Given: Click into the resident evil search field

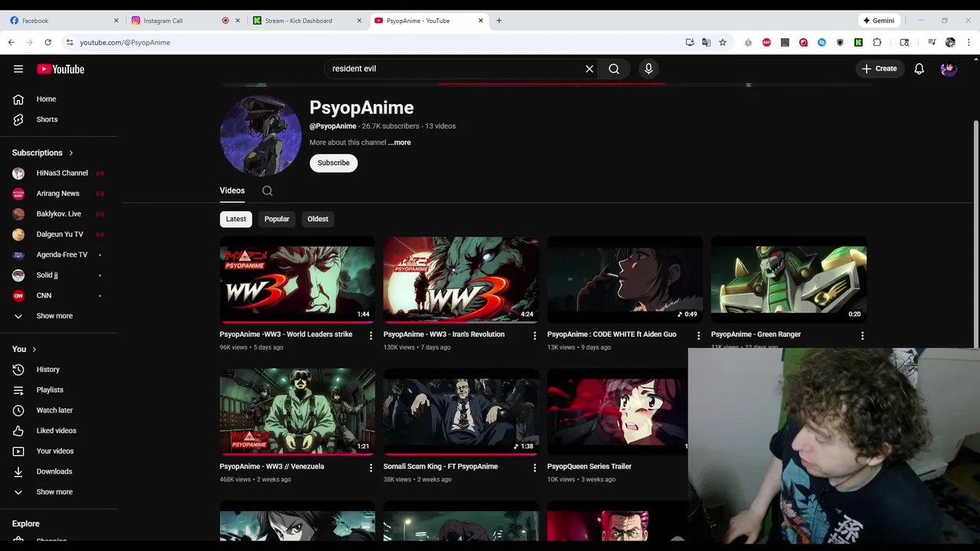Looking at the screenshot, I should point(456,69).
